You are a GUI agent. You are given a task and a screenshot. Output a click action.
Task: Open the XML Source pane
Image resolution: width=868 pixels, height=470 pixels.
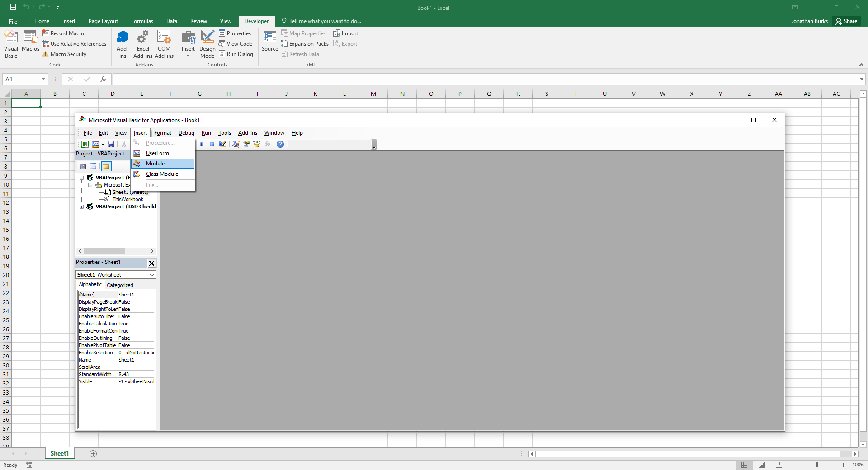point(270,41)
